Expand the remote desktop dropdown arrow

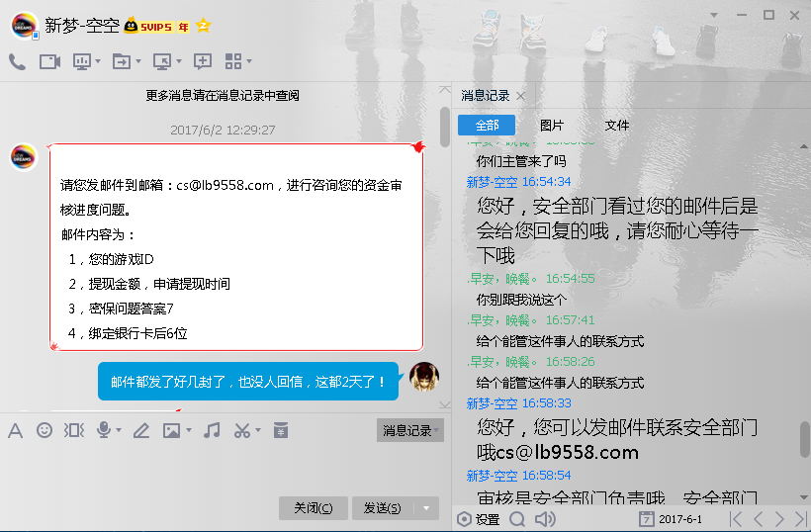179,61
